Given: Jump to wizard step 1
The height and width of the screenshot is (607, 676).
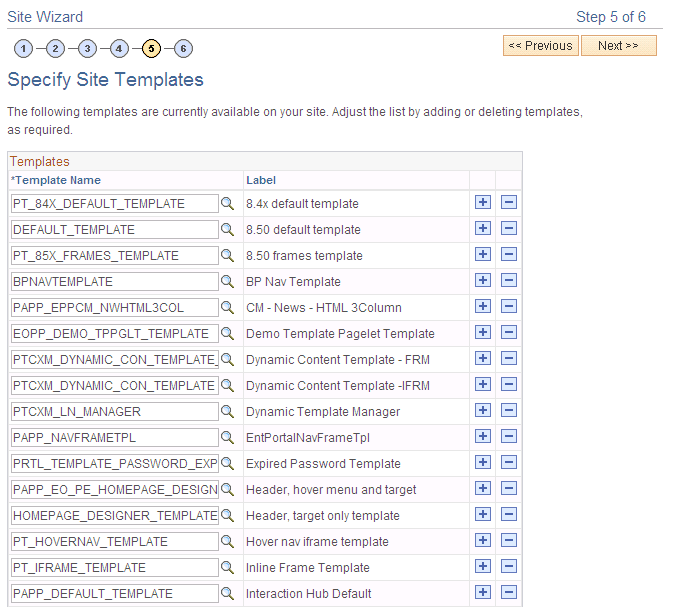Looking at the screenshot, I should click(23, 49).
